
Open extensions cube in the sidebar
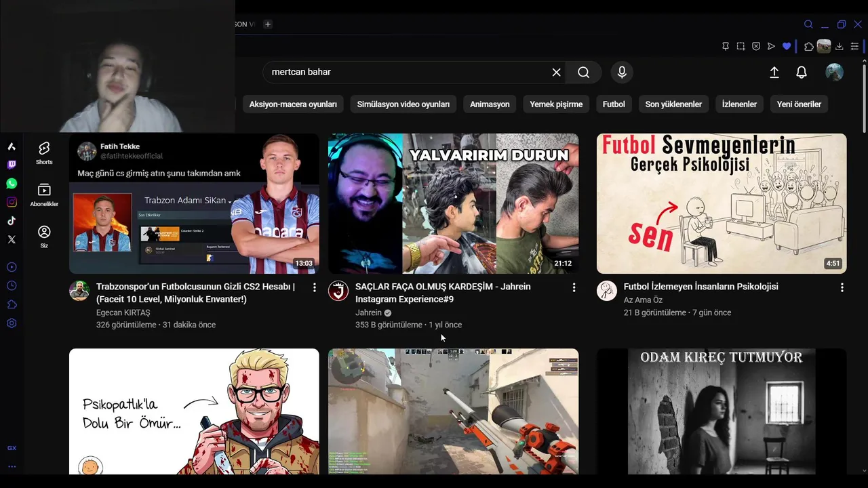point(12,304)
